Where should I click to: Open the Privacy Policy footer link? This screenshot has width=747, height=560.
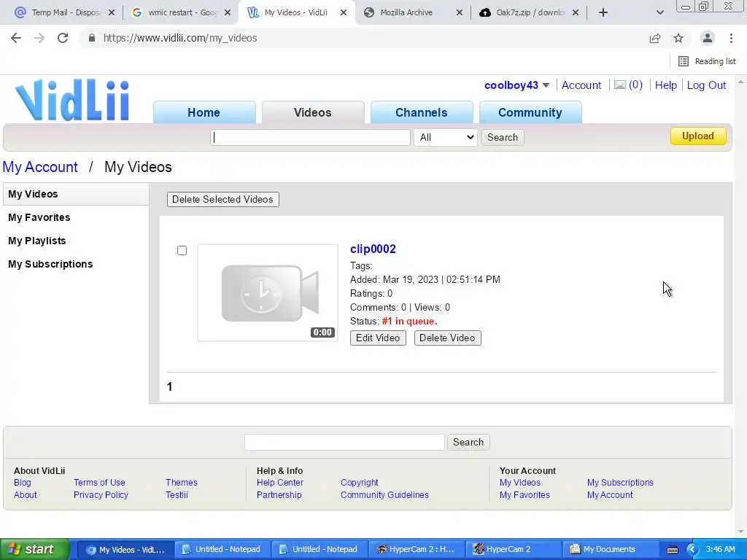click(101, 495)
